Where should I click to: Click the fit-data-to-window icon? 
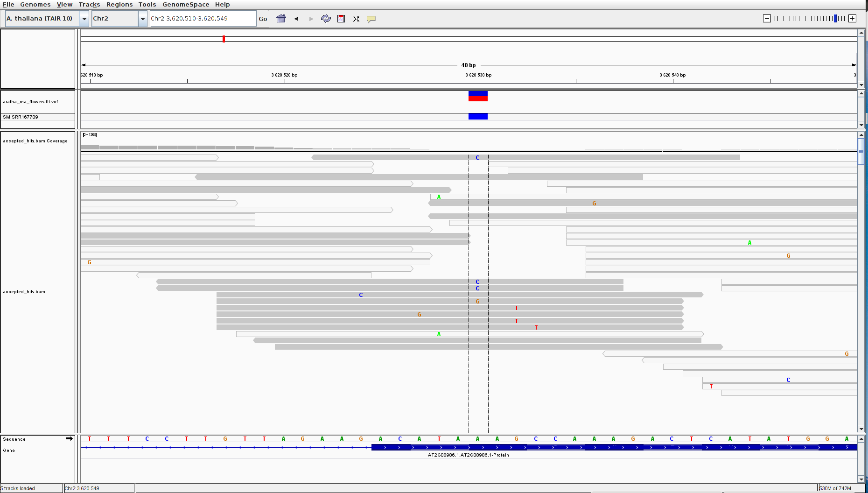(x=356, y=19)
